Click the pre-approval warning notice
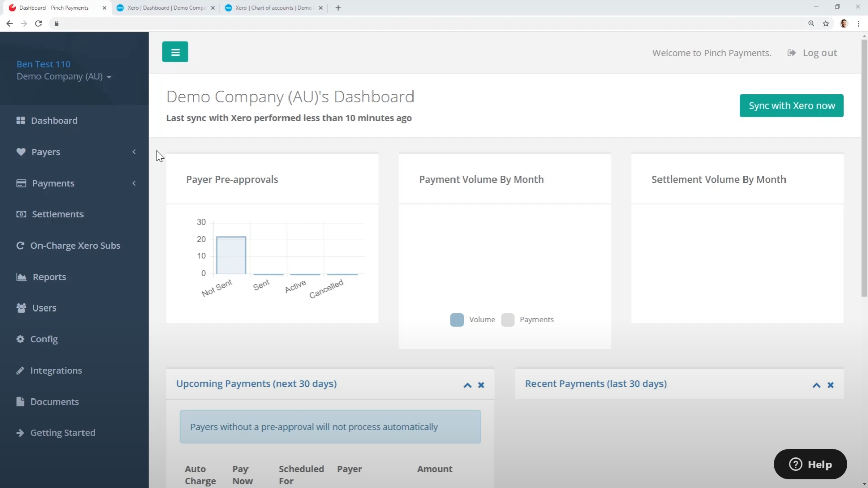868x488 pixels. (x=330, y=427)
